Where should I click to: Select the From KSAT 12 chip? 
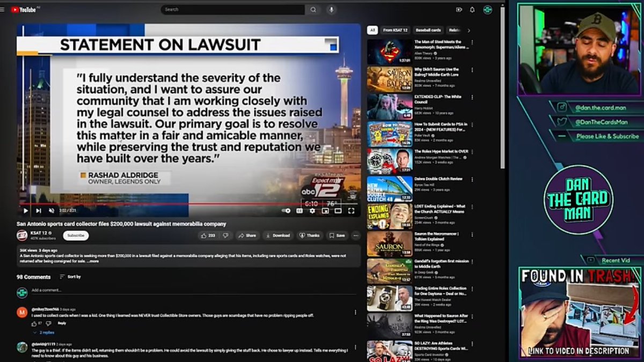(396, 30)
